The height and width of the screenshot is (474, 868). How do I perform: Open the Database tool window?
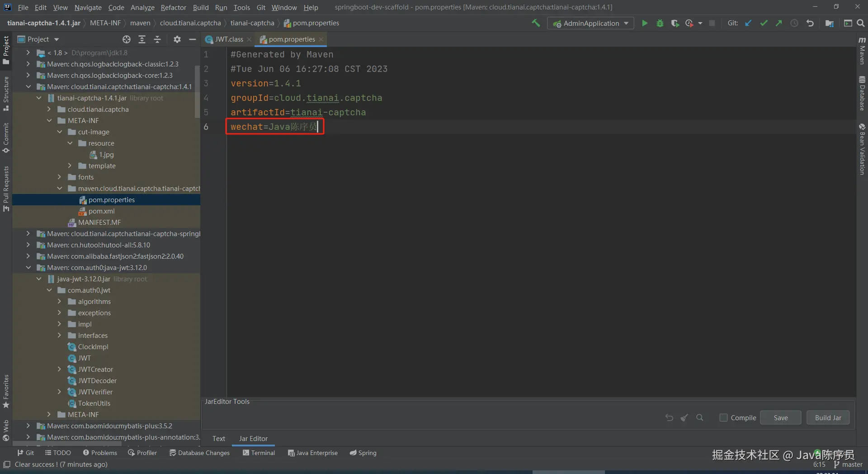862,93
